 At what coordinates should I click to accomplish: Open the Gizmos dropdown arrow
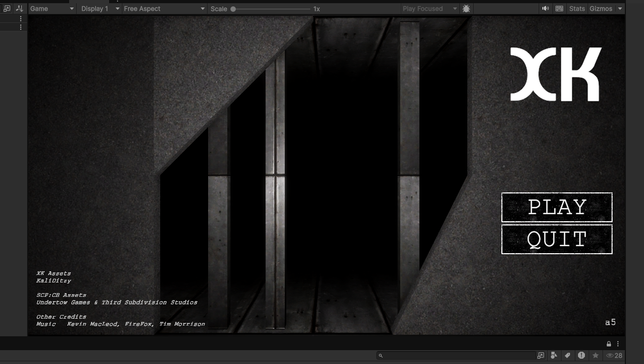click(620, 9)
